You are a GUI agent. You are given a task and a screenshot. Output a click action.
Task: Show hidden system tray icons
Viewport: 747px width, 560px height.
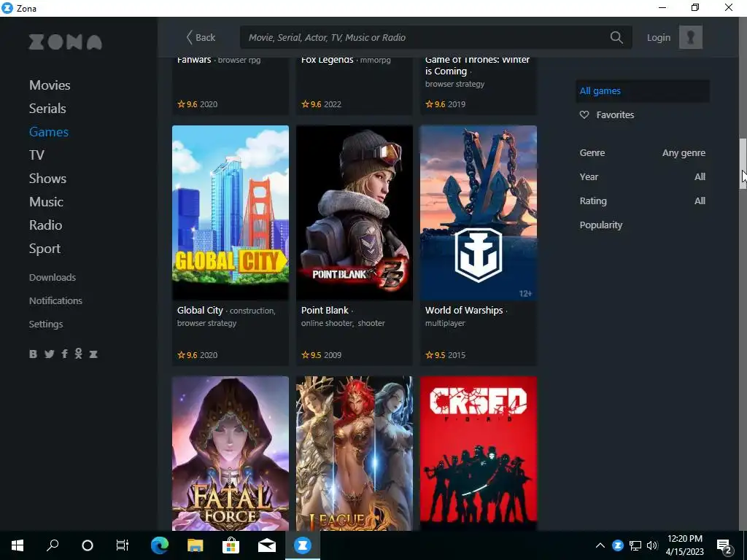[x=600, y=545]
